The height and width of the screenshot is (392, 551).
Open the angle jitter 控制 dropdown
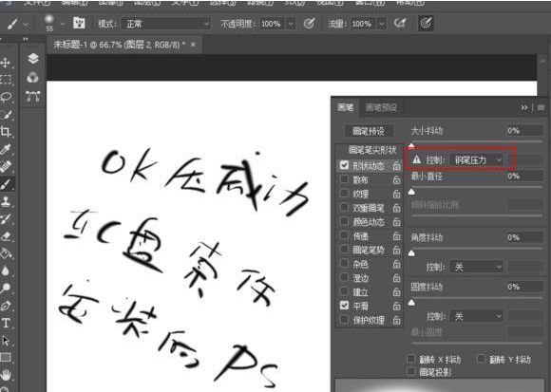coord(477,267)
